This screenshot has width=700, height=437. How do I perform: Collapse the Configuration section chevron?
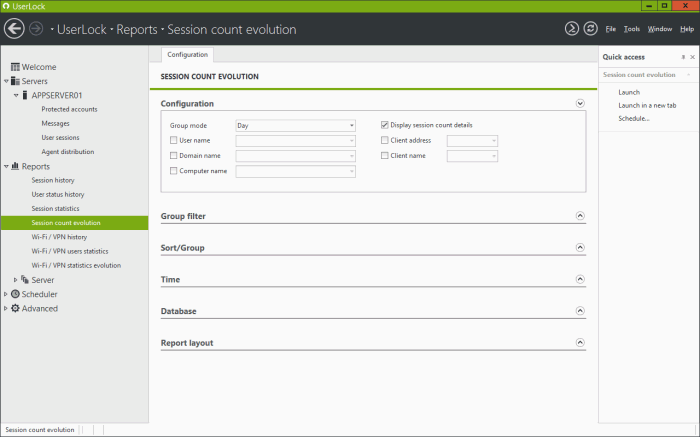pyautogui.click(x=580, y=104)
